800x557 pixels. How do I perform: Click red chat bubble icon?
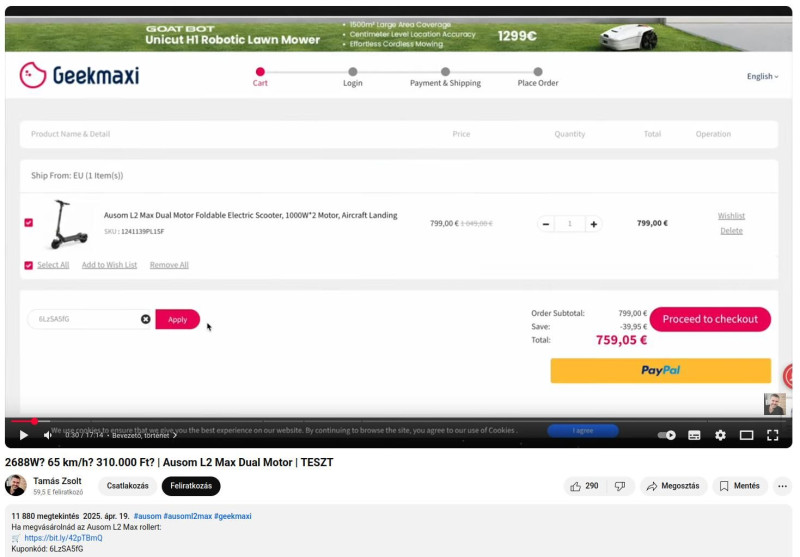[x=789, y=376]
